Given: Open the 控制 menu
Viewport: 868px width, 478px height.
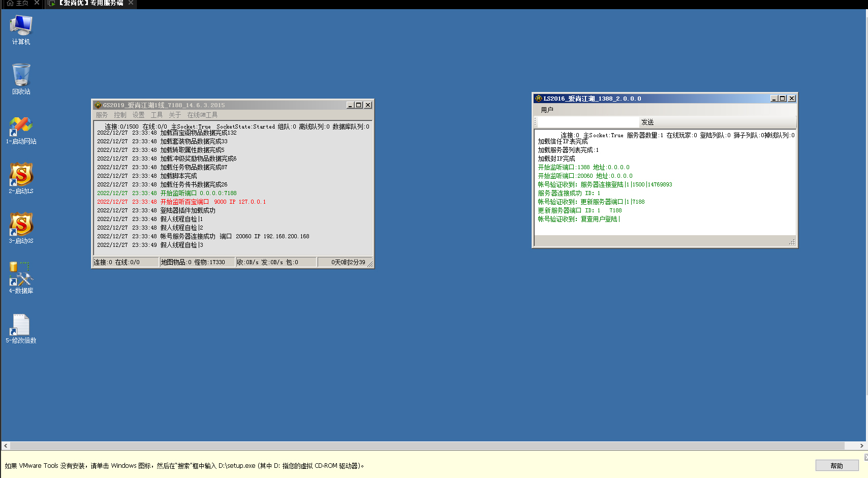Looking at the screenshot, I should 120,115.
